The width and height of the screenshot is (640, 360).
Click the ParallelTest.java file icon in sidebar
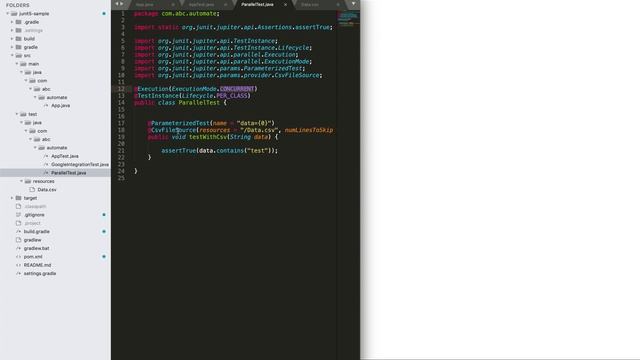pyautogui.click(x=46, y=173)
